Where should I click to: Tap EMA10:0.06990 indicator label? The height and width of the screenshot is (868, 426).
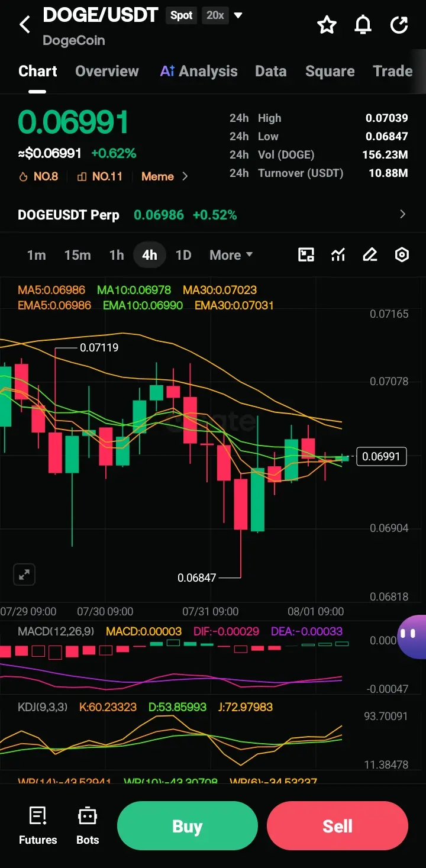(x=143, y=305)
